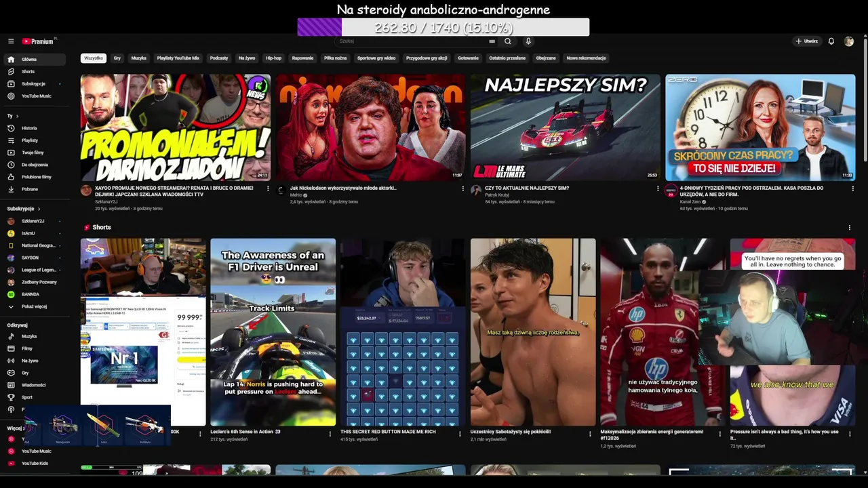868x488 pixels.
Task: Select the Muzyka filter chip
Action: [x=139, y=58]
